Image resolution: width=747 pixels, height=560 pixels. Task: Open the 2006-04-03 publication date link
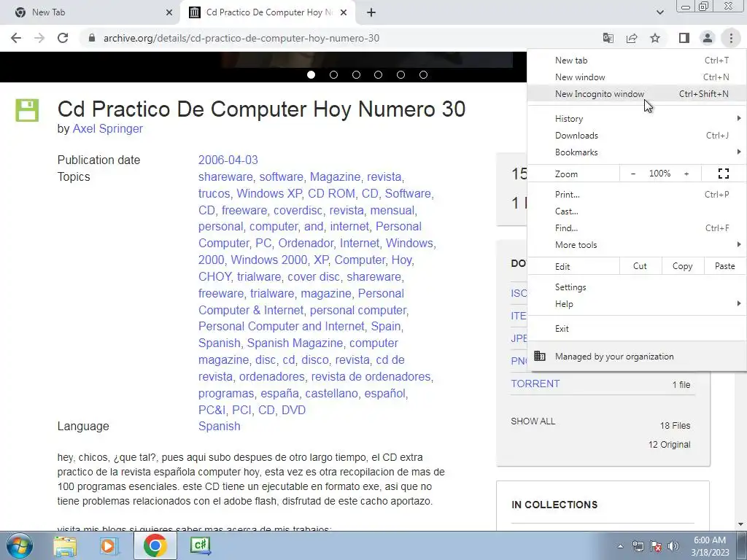pyautogui.click(x=228, y=160)
